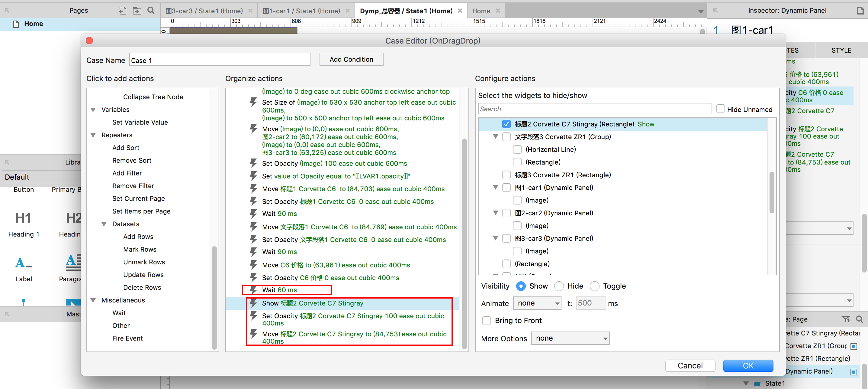This screenshot has height=389, width=868.
Task: Click the Organize actions vertical scrollbar
Action: point(464,243)
